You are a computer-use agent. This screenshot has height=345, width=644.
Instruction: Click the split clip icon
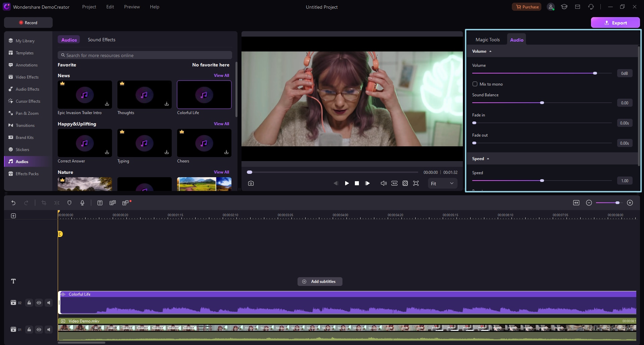pos(57,203)
